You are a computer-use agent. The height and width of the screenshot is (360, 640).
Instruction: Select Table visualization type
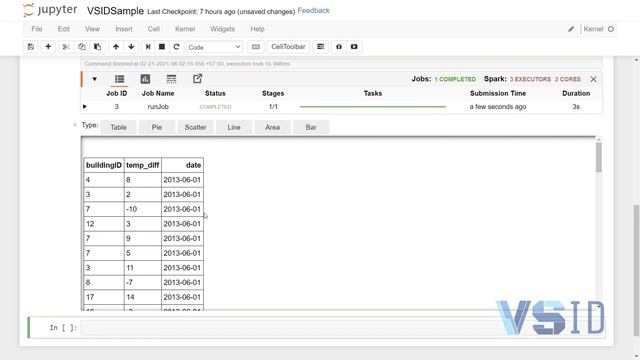tap(118, 127)
